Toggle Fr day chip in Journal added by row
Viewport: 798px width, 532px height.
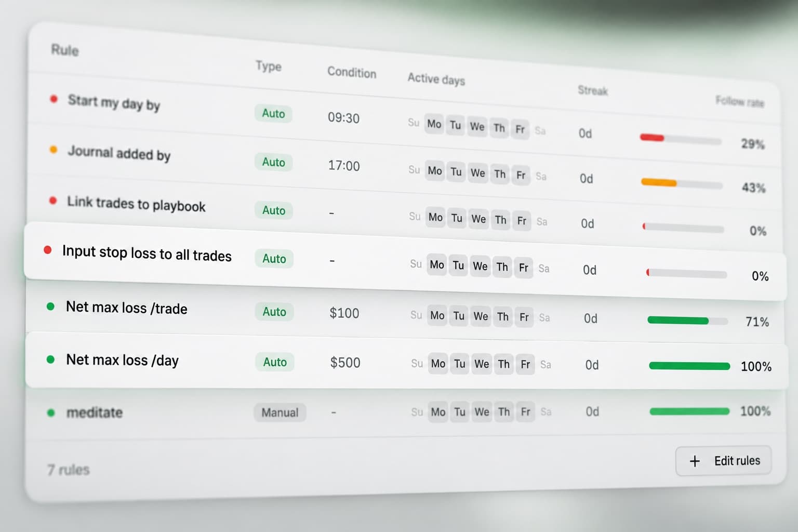521,175
